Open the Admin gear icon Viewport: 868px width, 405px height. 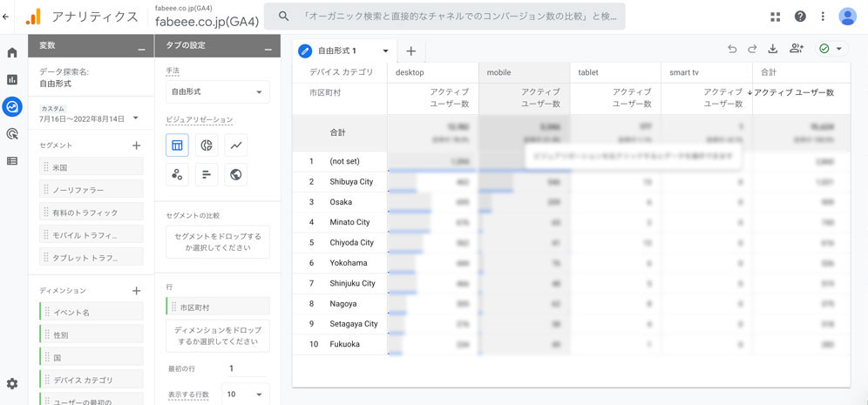[x=12, y=383]
